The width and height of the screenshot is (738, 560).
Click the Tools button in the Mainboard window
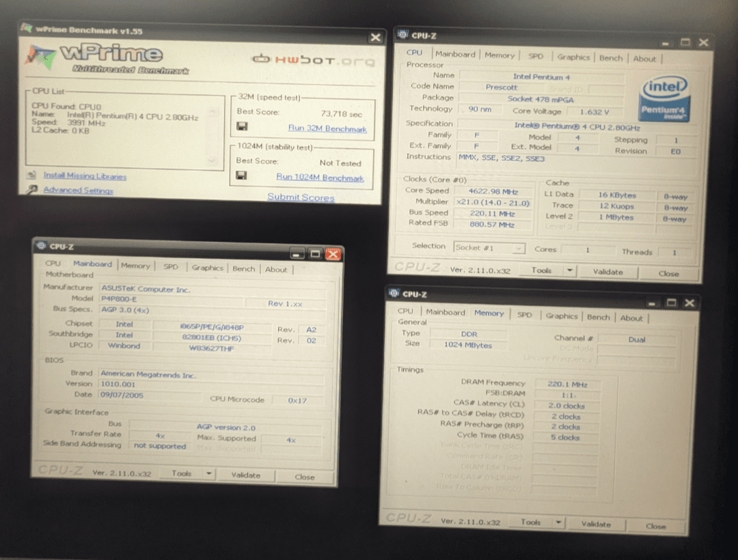[182, 473]
